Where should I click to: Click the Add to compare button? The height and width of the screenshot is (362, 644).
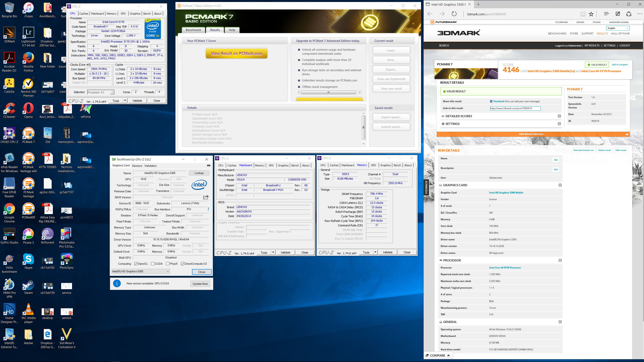[x=619, y=64]
